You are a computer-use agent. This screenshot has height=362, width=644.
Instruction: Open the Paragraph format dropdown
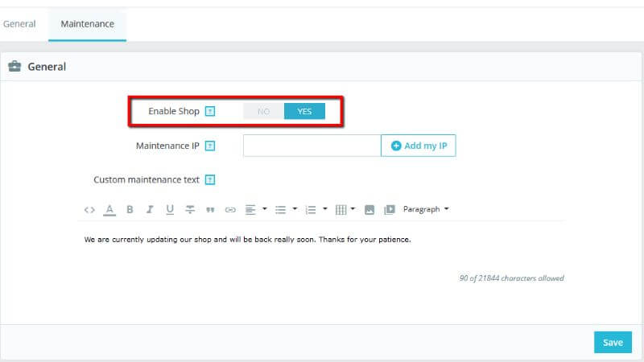click(426, 209)
